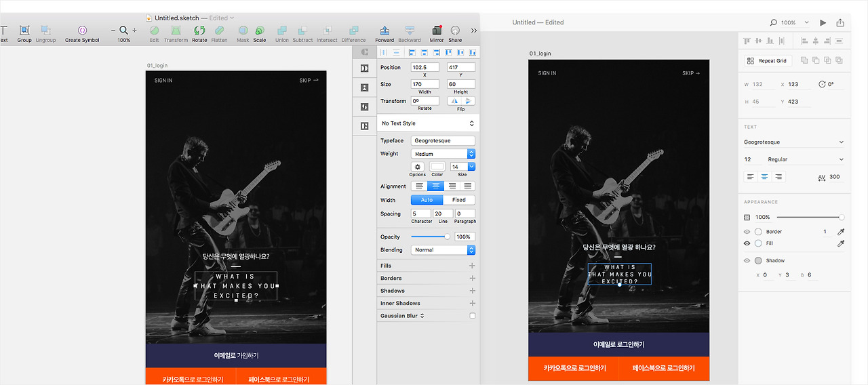This screenshot has width=868, height=385.
Task: Click Typeface Geogrotesque field in Sketch
Action: coord(443,141)
